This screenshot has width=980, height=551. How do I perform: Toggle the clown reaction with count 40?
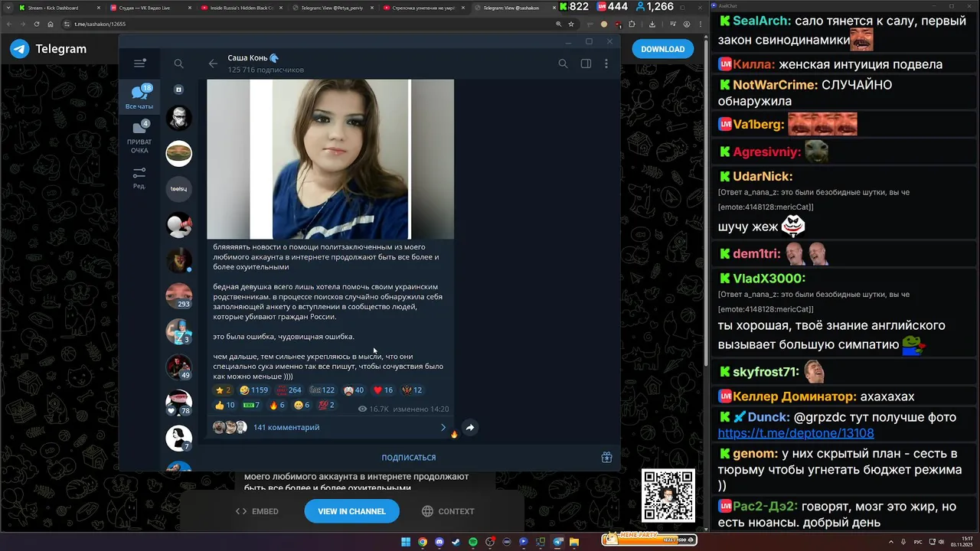[x=354, y=390]
